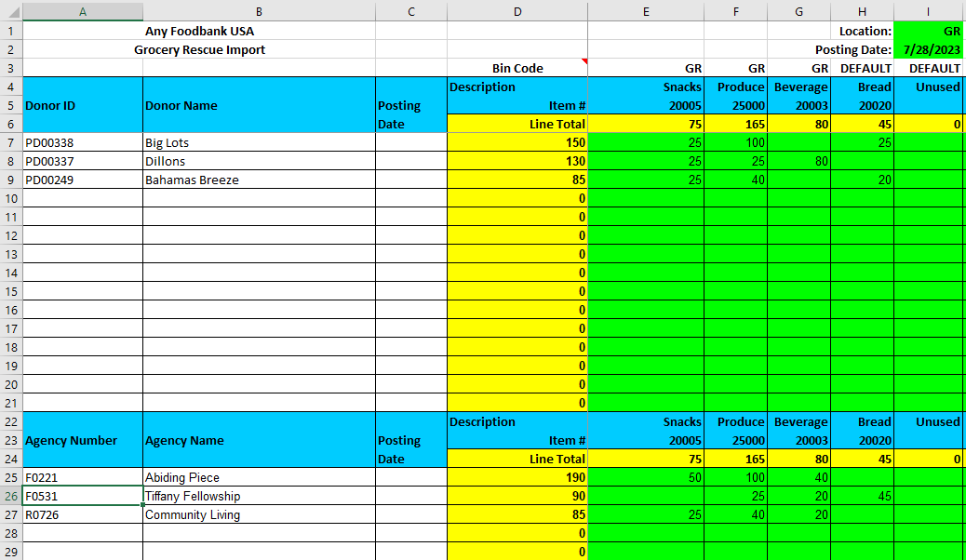Click the Select All corner triangle
The image size is (966, 560).
tap(11, 11)
